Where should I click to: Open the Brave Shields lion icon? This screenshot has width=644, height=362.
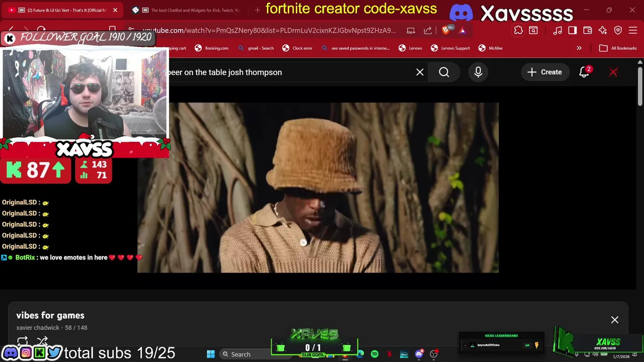tap(446, 31)
